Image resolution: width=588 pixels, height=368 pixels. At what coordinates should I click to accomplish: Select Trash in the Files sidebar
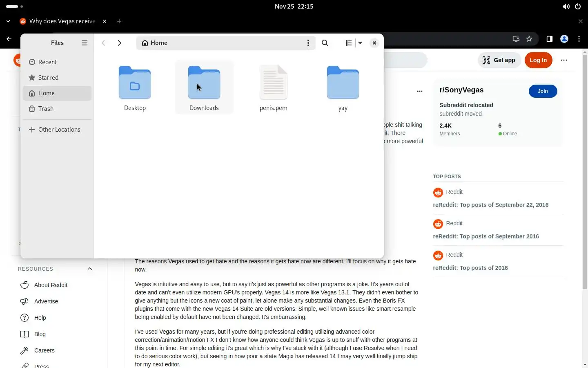point(57,109)
